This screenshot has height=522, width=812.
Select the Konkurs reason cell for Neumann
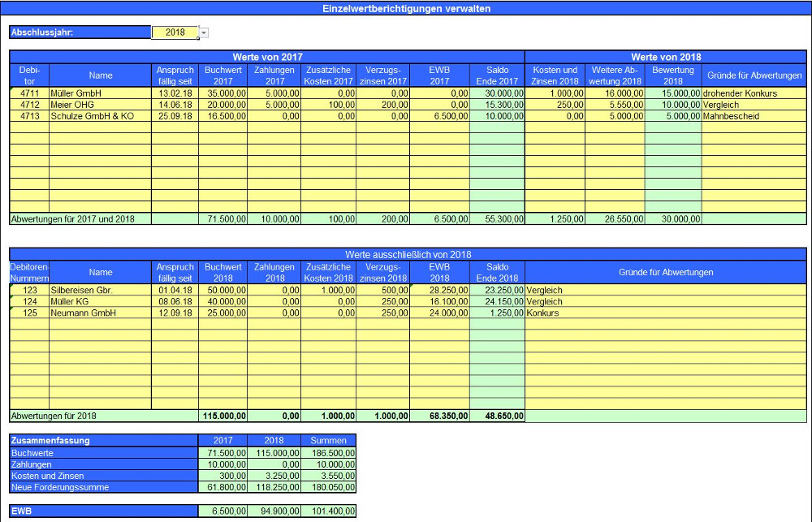pos(666,313)
